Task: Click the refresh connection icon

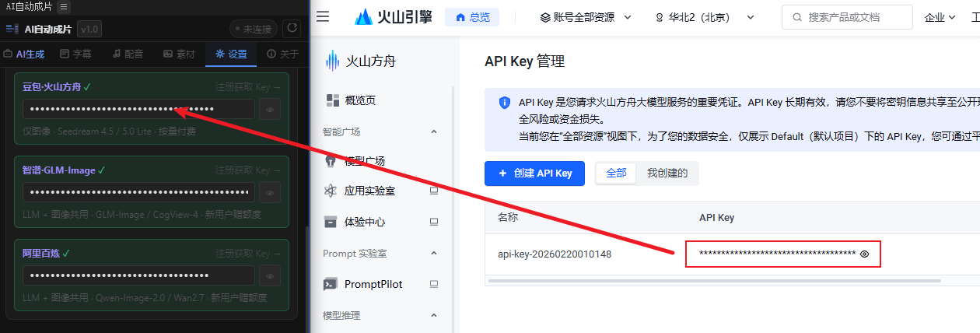Action: [x=292, y=29]
